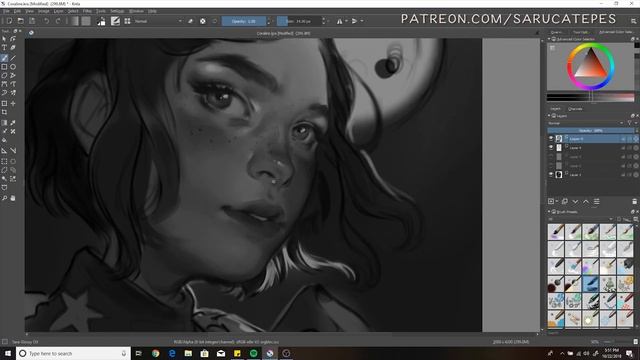Open the layer blending mode dropdown

(x=586, y=123)
